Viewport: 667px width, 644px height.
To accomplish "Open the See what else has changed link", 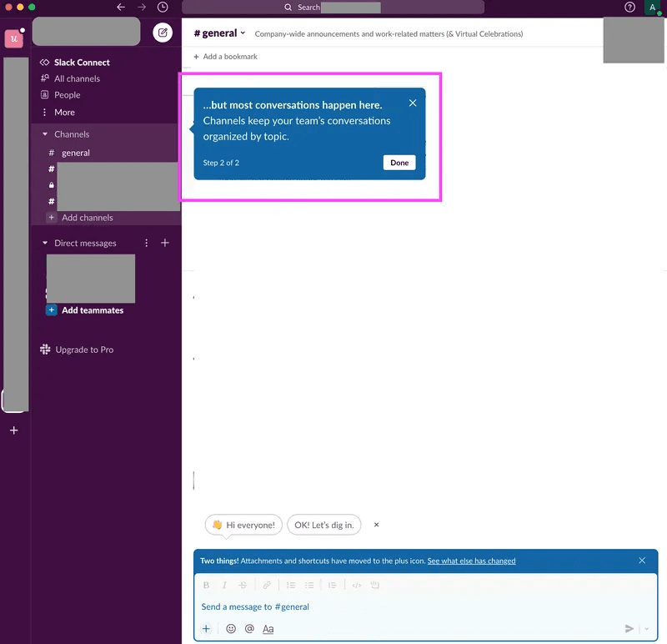I will tap(471, 561).
